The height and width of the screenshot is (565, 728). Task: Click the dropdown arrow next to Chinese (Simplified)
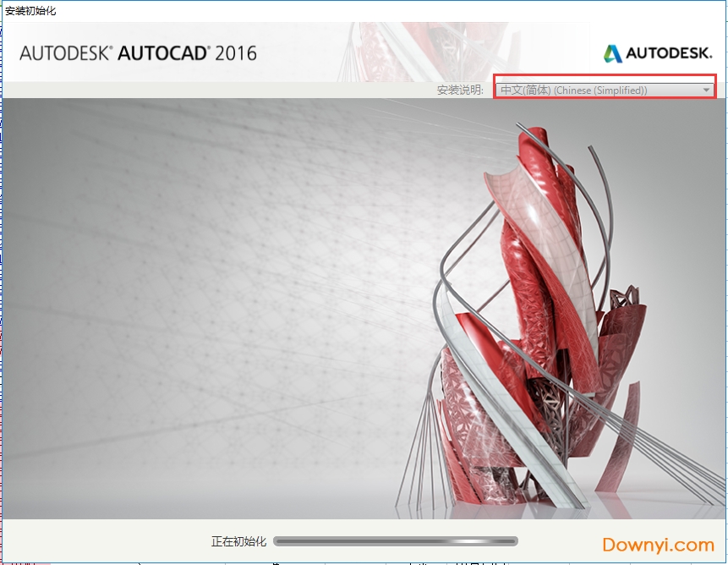click(707, 89)
